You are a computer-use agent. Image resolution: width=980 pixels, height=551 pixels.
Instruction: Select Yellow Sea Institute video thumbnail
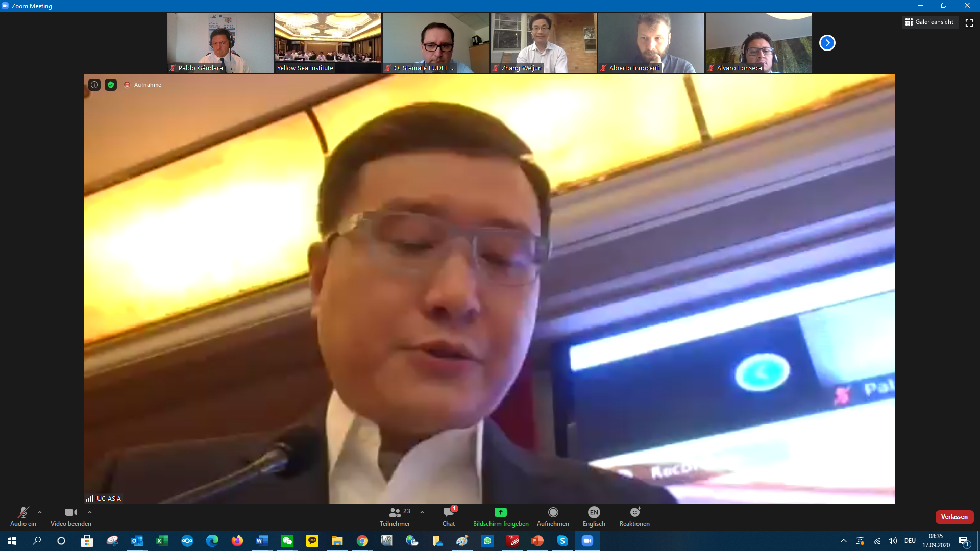[328, 43]
